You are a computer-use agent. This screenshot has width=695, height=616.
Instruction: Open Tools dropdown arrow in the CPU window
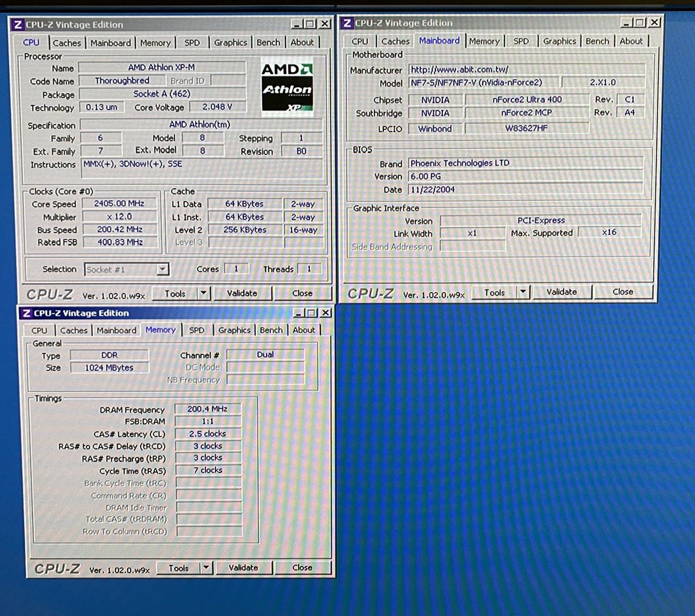[204, 294]
